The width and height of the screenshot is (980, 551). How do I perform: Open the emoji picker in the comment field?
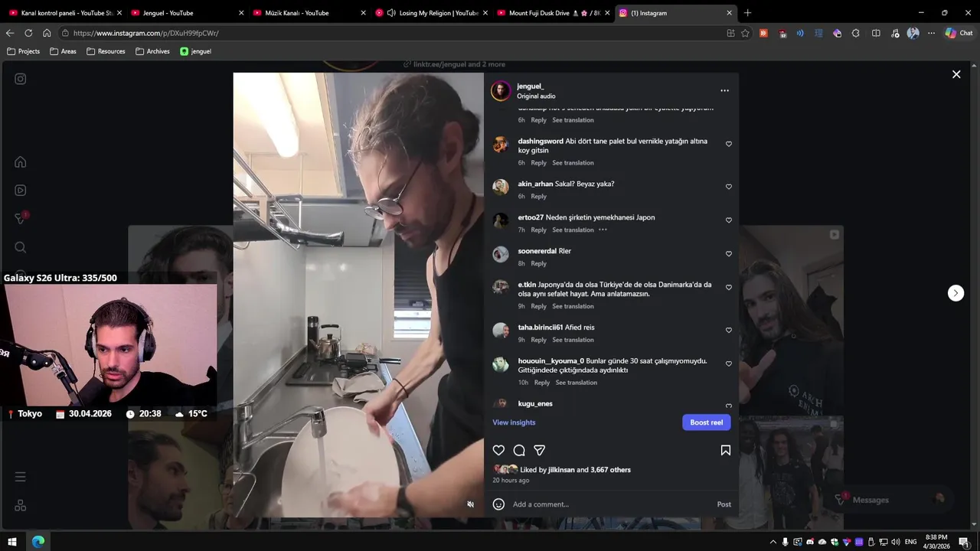click(x=498, y=504)
